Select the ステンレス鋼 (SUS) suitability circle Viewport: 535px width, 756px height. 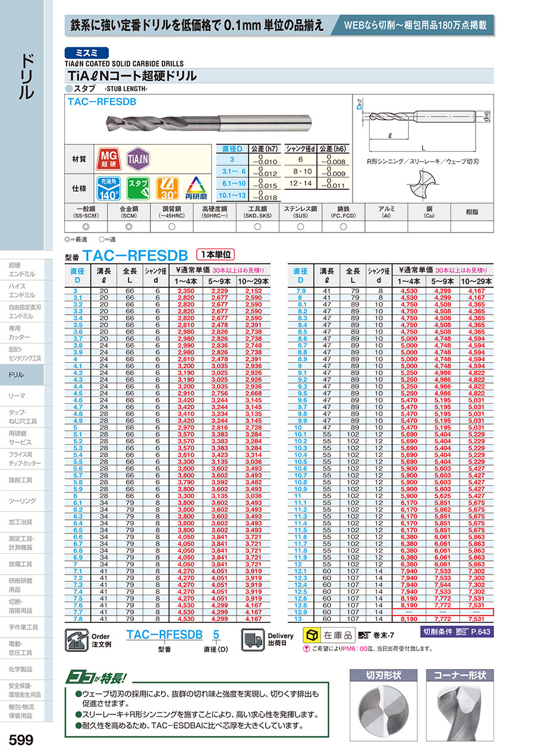[x=301, y=227]
